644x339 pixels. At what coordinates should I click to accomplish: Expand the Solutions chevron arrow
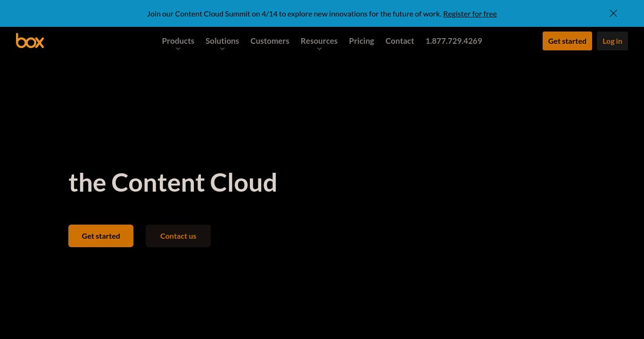point(222,49)
